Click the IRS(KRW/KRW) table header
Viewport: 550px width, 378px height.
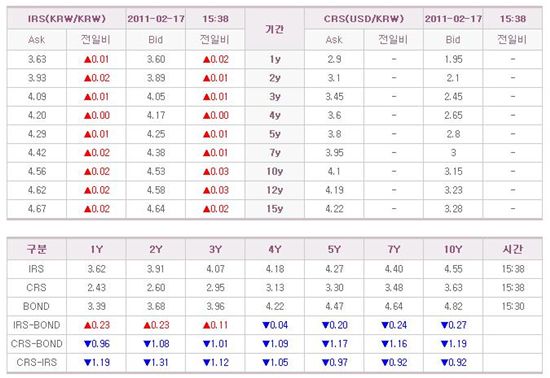pos(66,19)
